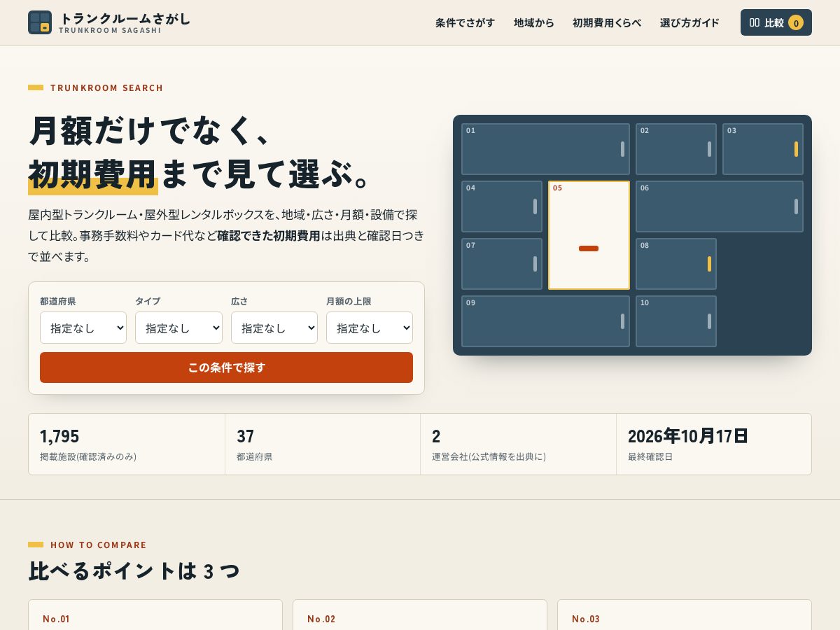Select the highlighted open locker 05

click(x=589, y=235)
